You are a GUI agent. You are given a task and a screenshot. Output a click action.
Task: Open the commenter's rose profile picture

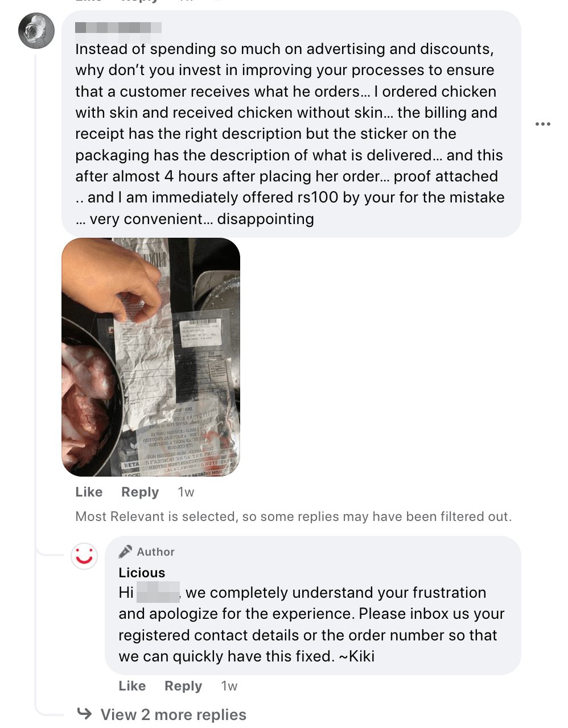coord(36,31)
